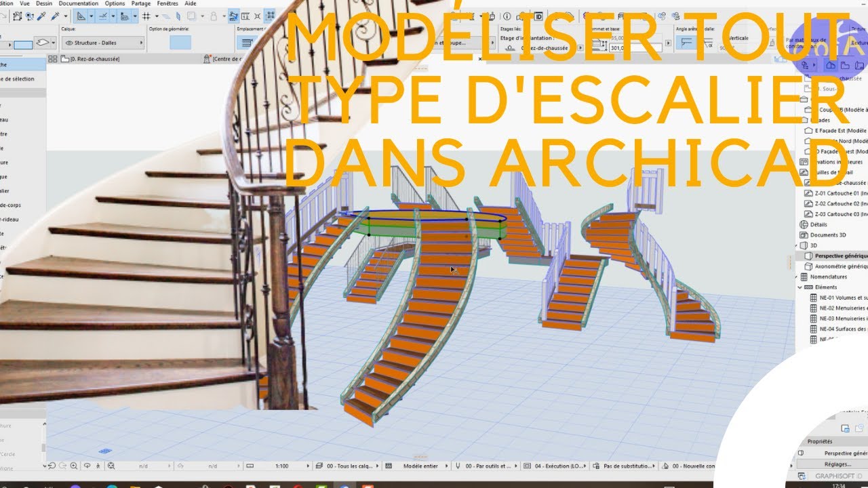Toggle the guide lines triangle icon

tap(81, 16)
